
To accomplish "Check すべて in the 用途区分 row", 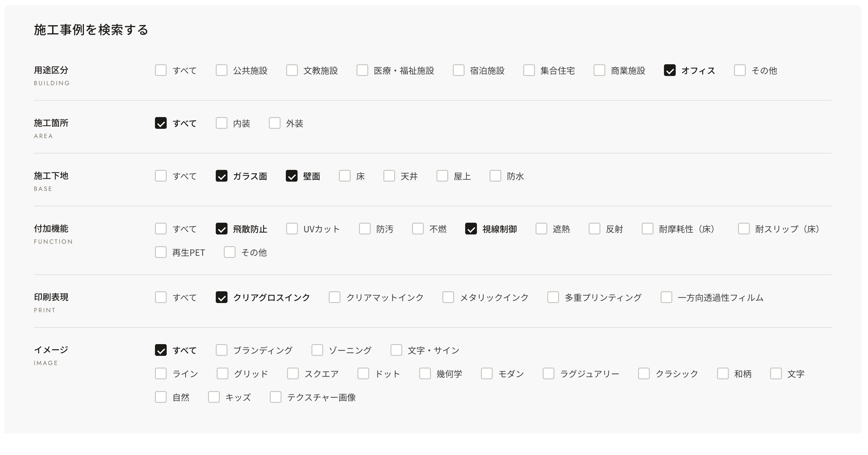I will [161, 70].
